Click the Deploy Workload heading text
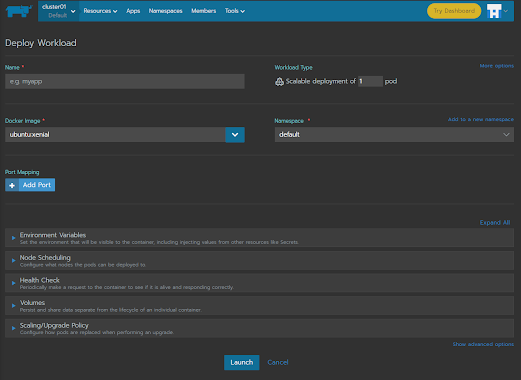Viewport: 521px width, 380px height. 41,43
